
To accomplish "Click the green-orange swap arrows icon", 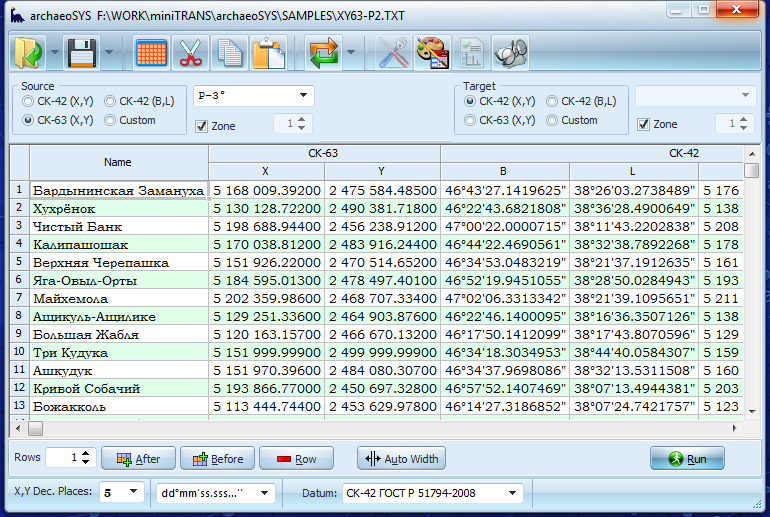I will pos(324,52).
